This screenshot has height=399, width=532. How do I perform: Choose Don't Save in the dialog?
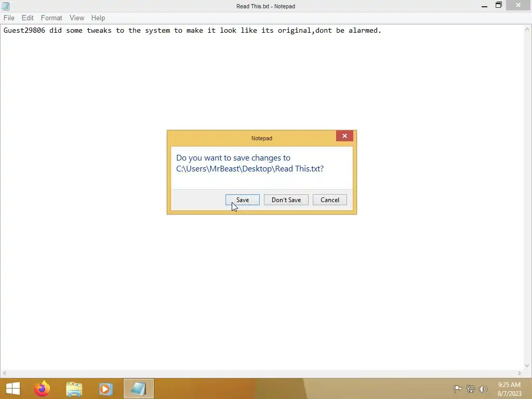tap(286, 200)
